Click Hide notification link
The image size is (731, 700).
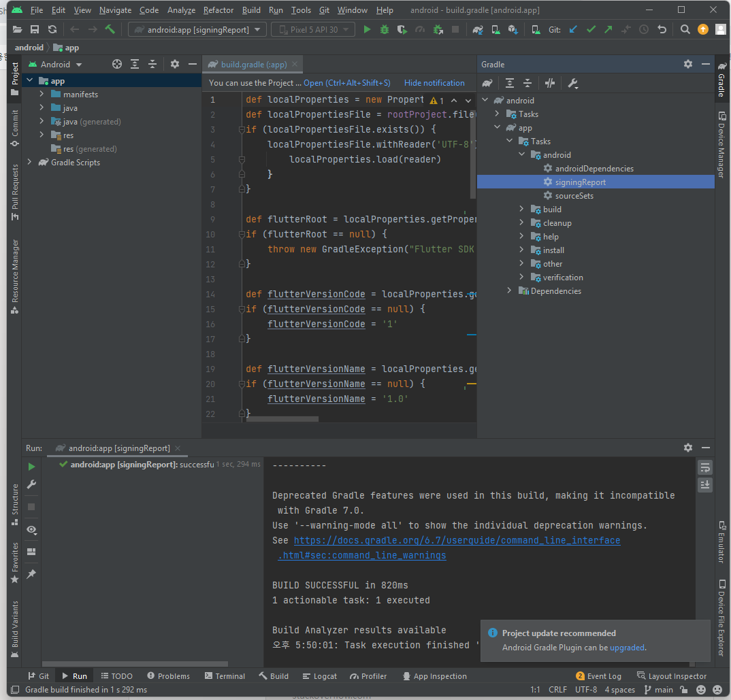[x=434, y=83]
